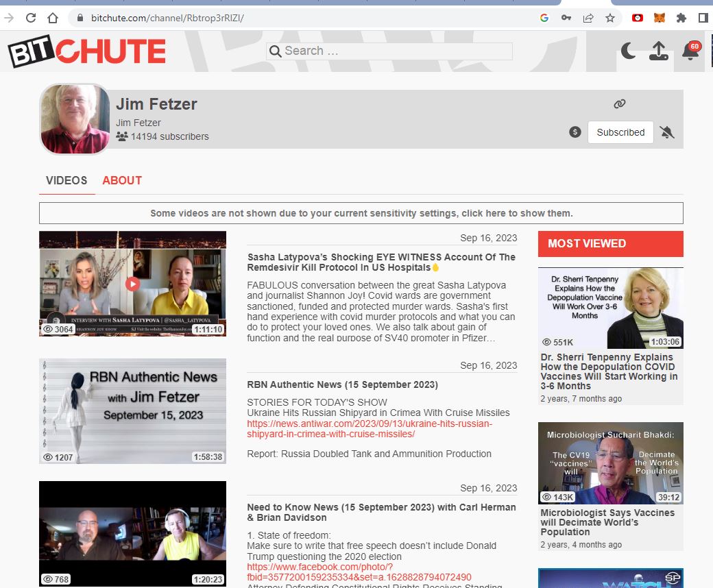Switch to the ABOUT tab
The width and height of the screenshot is (713, 588).
point(122,180)
